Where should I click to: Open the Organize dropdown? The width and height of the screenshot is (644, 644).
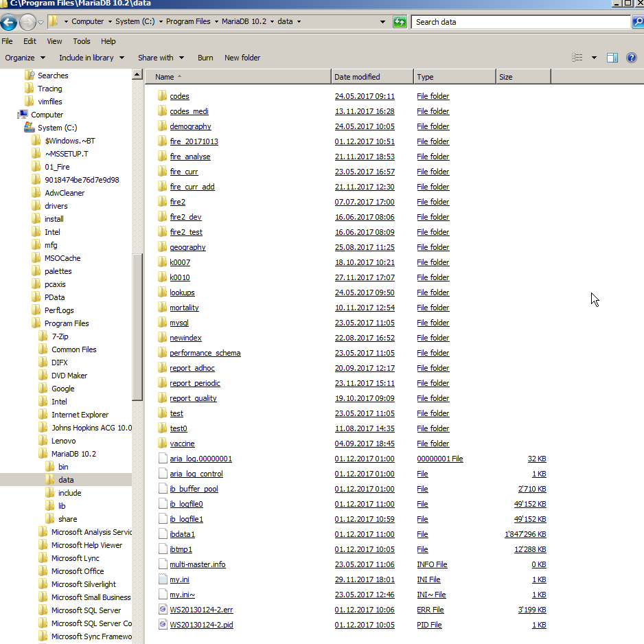(x=25, y=58)
